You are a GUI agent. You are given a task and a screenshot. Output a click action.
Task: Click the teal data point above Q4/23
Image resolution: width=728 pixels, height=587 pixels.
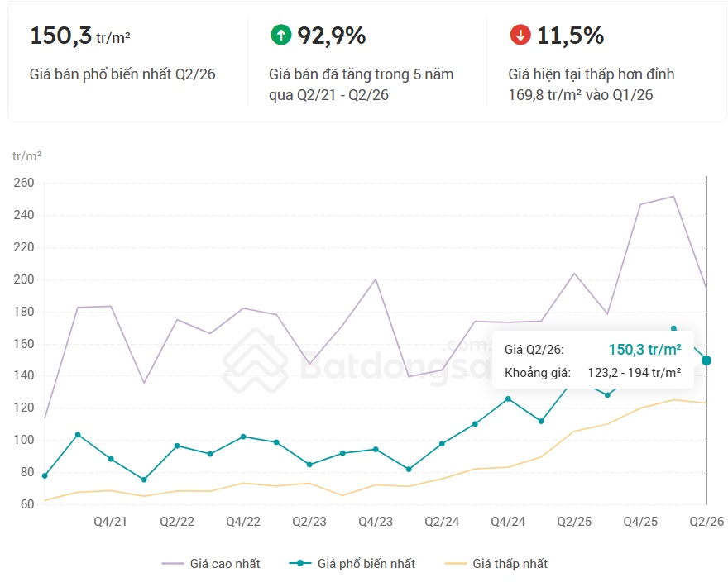tap(376, 450)
